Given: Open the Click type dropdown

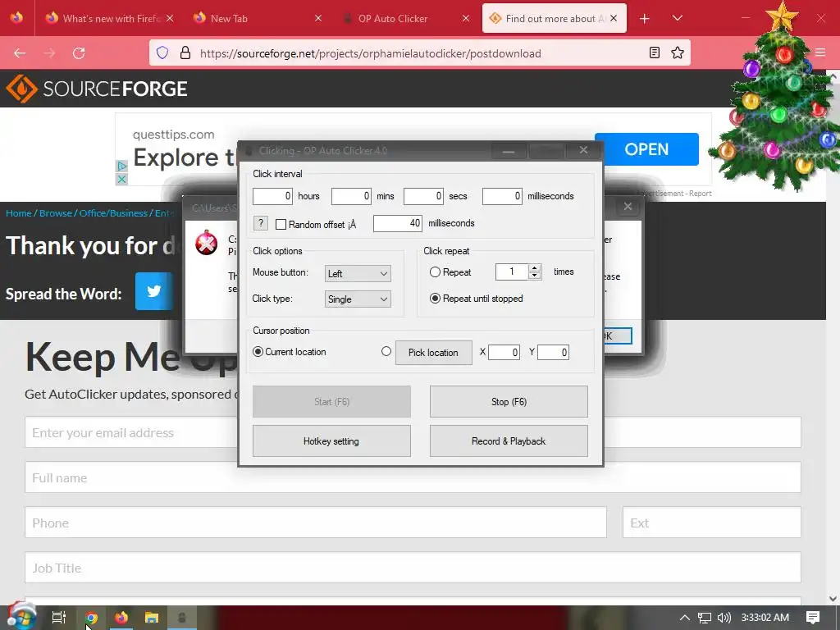Looking at the screenshot, I should 358,299.
